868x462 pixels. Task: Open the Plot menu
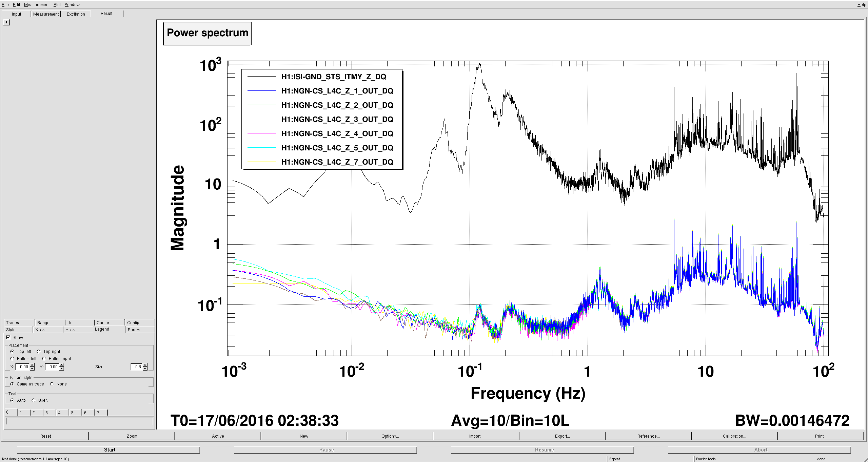pos(57,4)
